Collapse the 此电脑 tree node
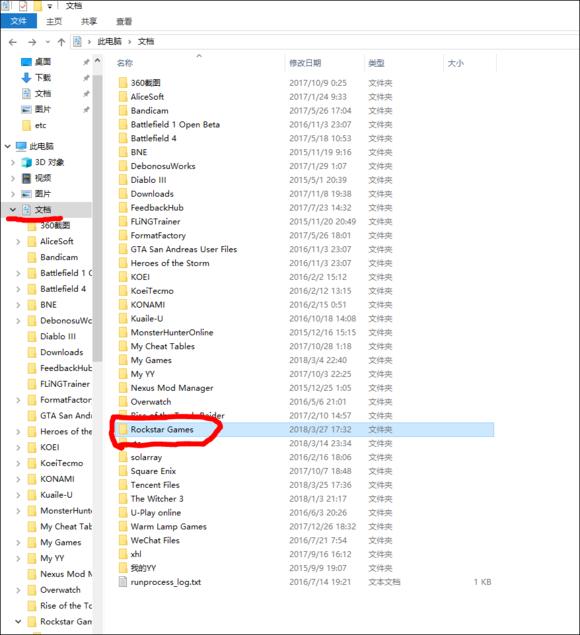Viewport: 580px width, 635px height. click(x=8, y=146)
